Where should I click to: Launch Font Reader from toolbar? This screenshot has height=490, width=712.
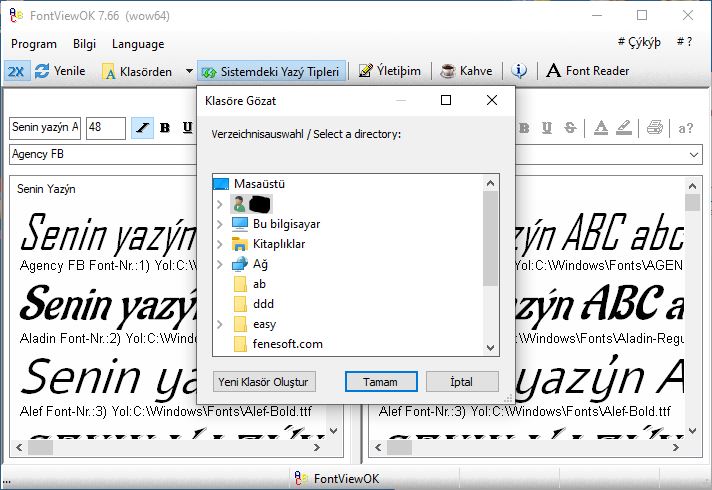coord(588,71)
